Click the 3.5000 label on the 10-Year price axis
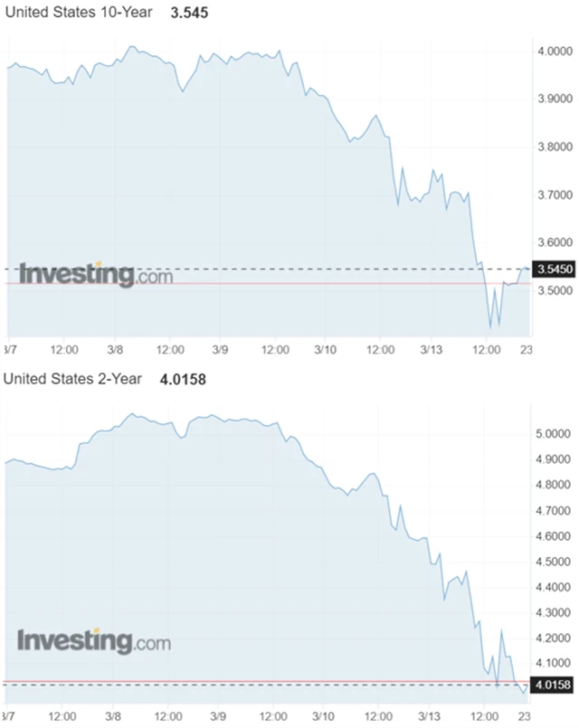579x728 pixels. coord(555,291)
